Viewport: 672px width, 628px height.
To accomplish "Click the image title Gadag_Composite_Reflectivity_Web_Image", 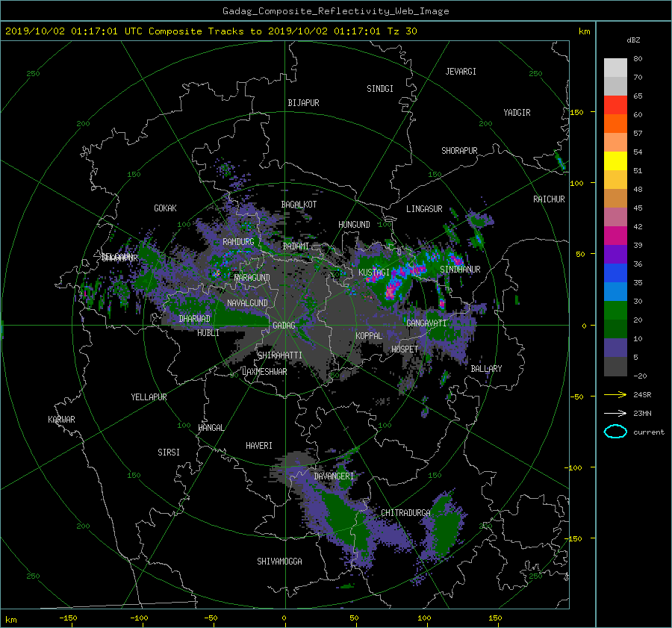I will click(x=335, y=11).
